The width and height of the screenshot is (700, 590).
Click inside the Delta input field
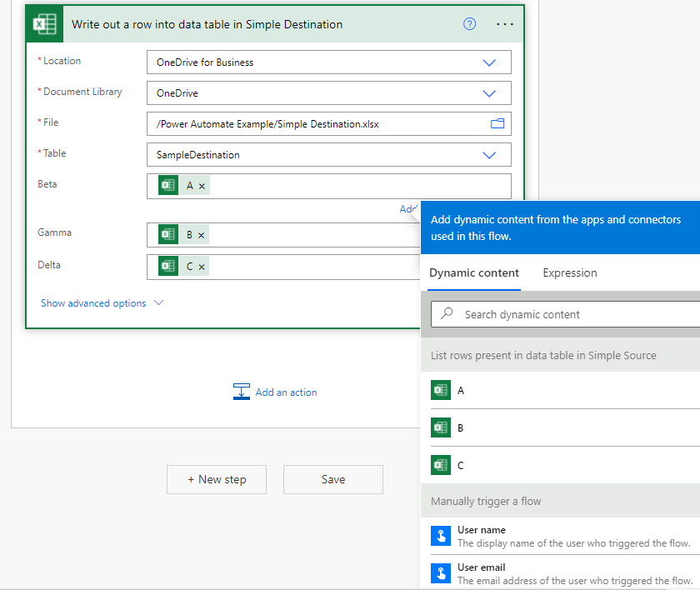(284, 267)
